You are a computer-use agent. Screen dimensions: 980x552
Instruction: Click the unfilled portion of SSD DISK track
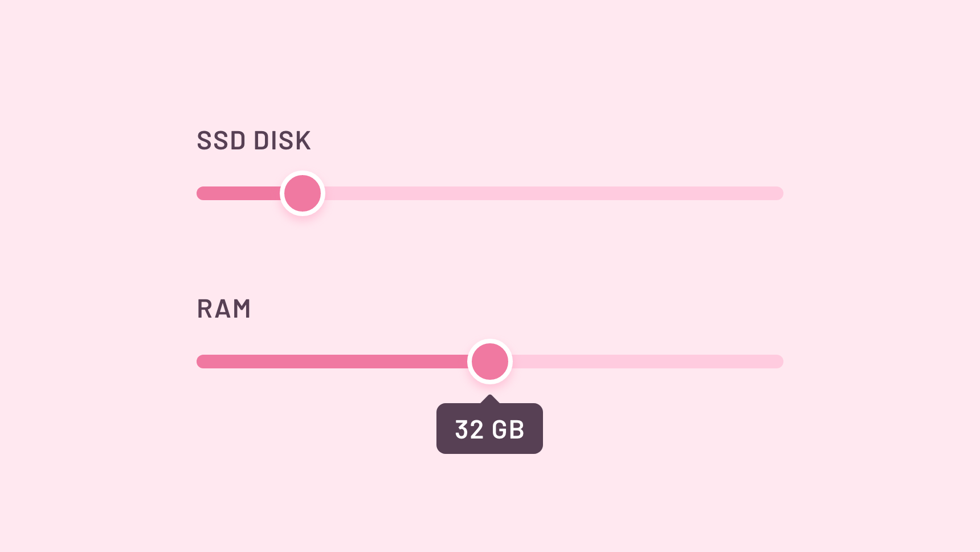pyautogui.click(x=554, y=193)
